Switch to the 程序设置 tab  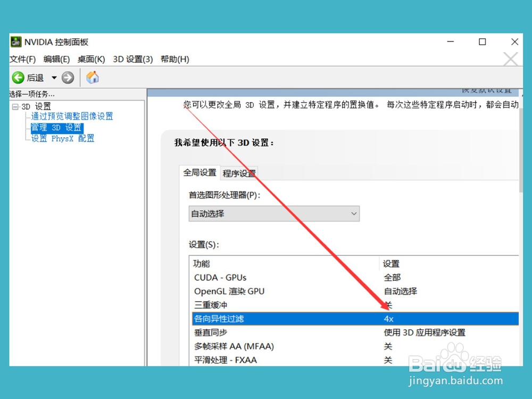(239, 173)
